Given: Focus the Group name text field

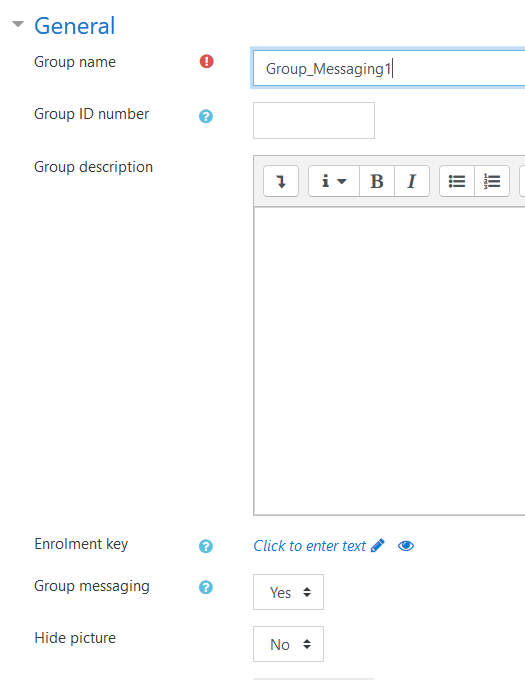Looking at the screenshot, I should coord(389,69).
